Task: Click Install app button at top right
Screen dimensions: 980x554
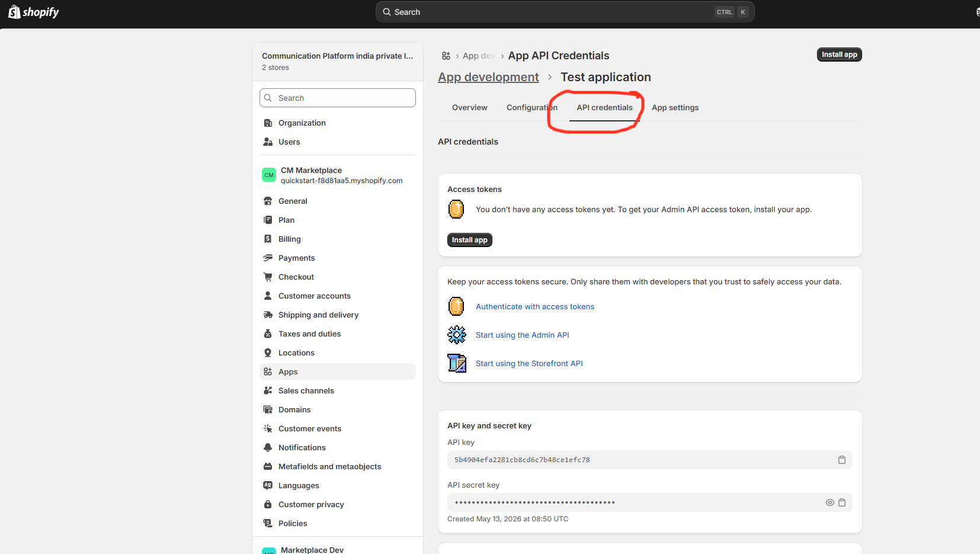Action: pos(839,55)
